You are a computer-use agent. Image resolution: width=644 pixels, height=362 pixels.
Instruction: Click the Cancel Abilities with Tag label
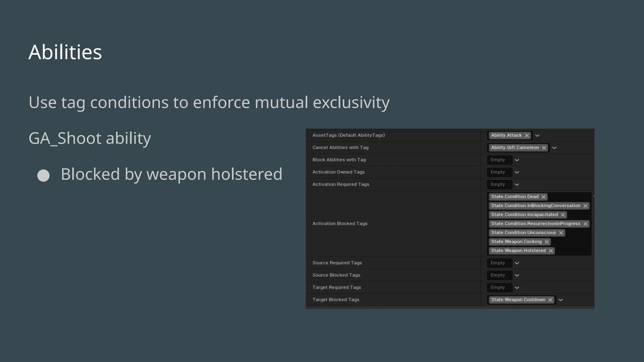[340, 148]
